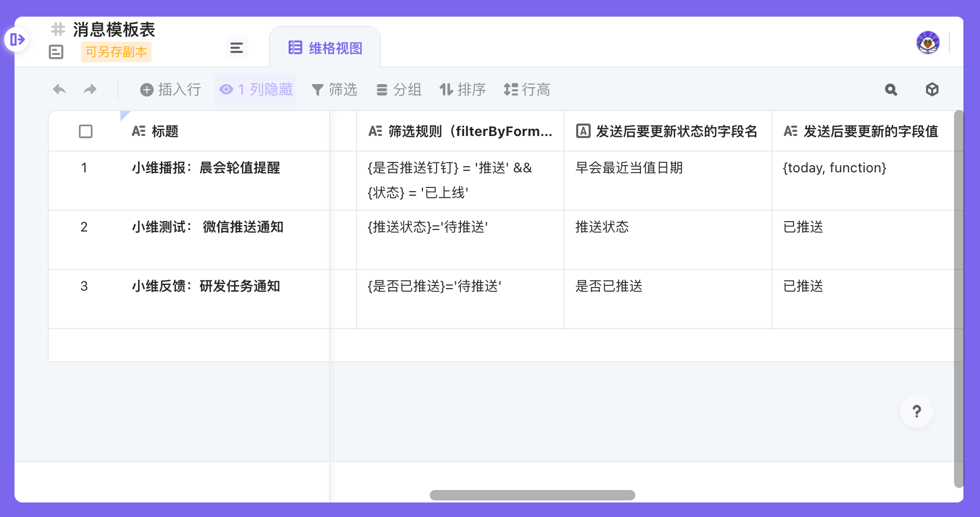Redo the last action
Image resolution: width=980 pixels, height=517 pixels.
click(90, 89)
